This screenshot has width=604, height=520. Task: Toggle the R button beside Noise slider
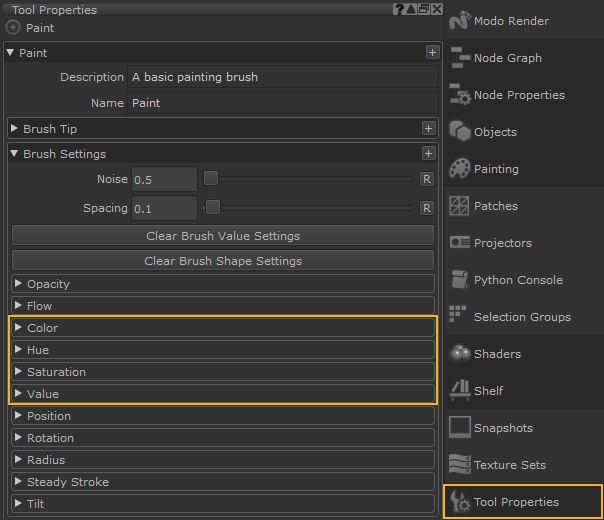click(x=426, y=179)
